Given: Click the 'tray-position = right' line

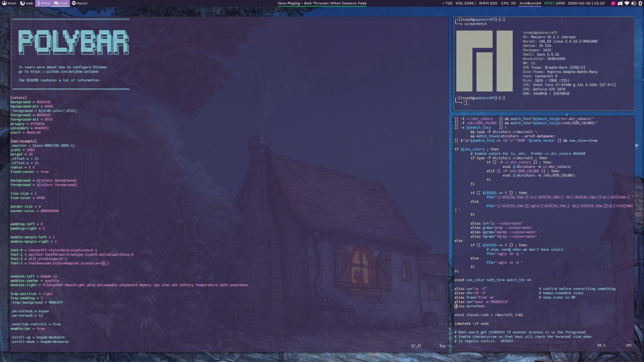Looking at the screenshot, I should tap(32, 294).
